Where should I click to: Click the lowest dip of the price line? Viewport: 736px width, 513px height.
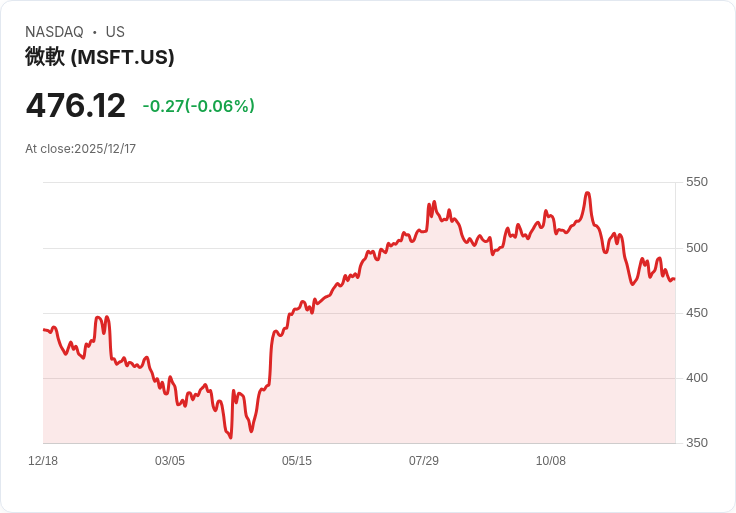(230, 437)
